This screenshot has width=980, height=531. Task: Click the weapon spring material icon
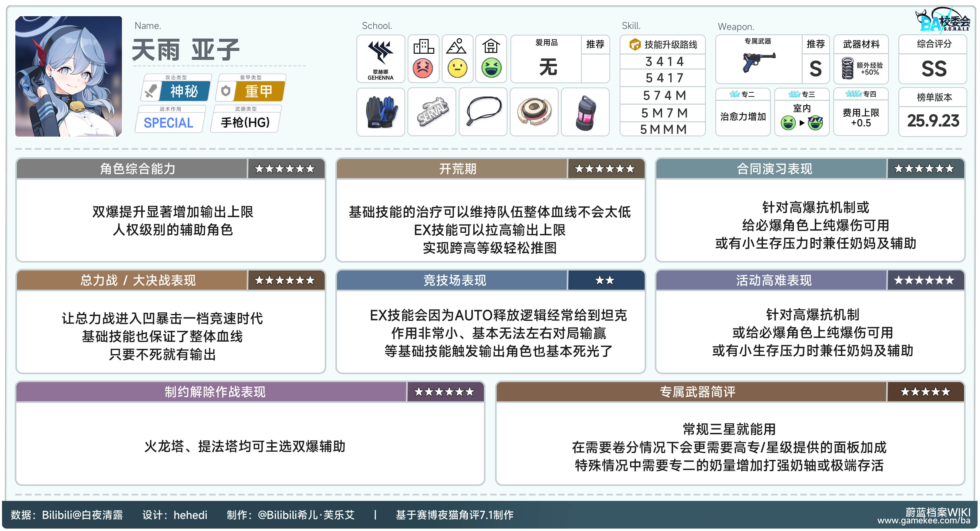848,68
